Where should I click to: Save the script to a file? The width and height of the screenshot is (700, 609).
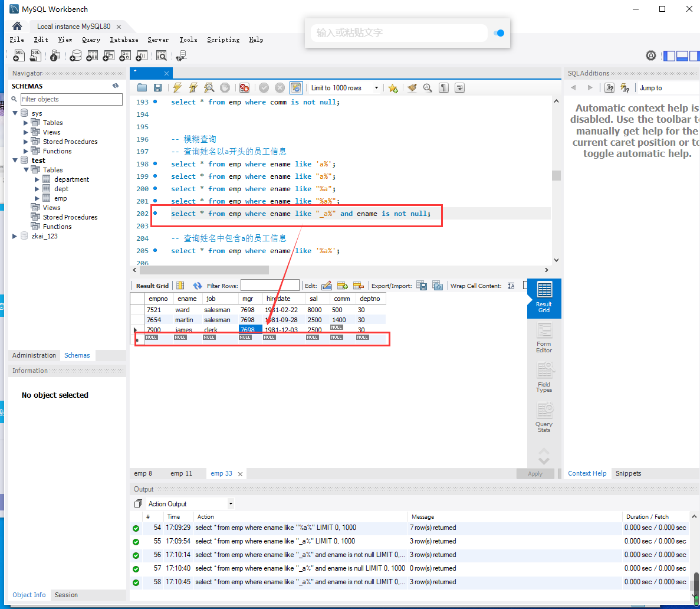click(157, 88)
